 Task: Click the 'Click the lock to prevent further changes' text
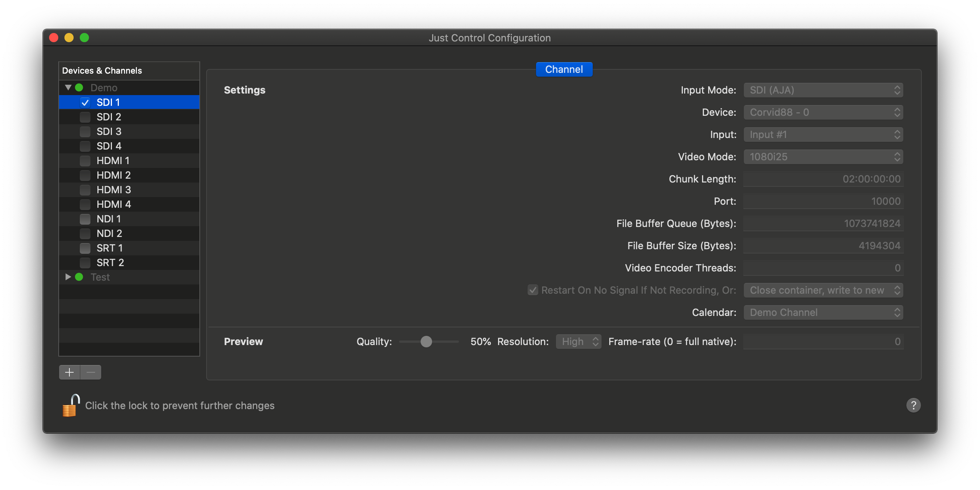[180, 406]
